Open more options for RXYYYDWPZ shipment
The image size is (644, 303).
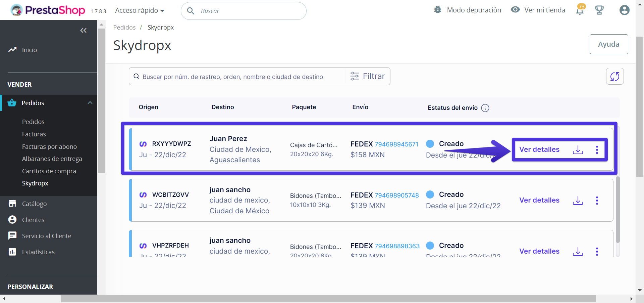point(597,150)
